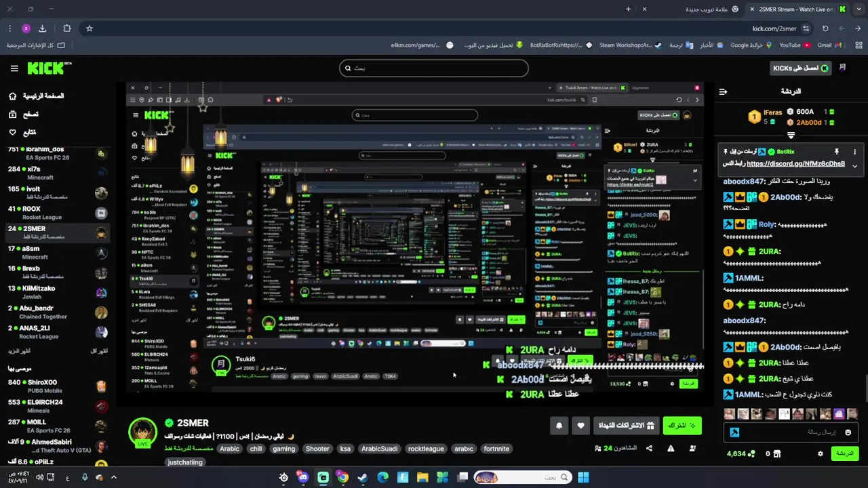This screenshot has width=868, height=488.
Task: Click the rocktleague stream tag
Action: pyautogui.click(x=426, y=449)
